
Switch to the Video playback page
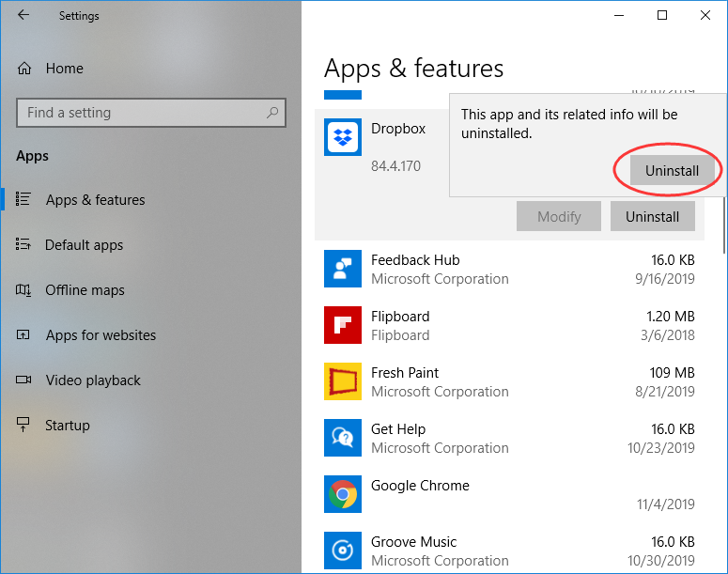coord(93,380)
